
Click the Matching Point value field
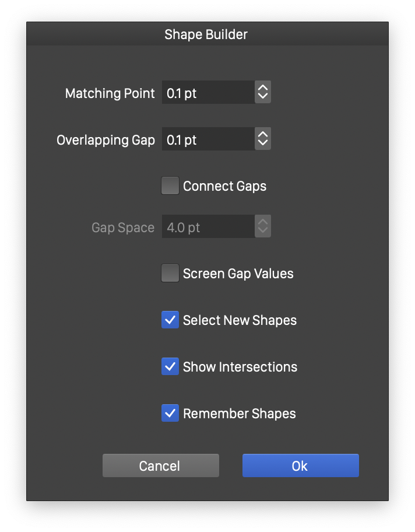pyautogui.click(x=207, y=93)
